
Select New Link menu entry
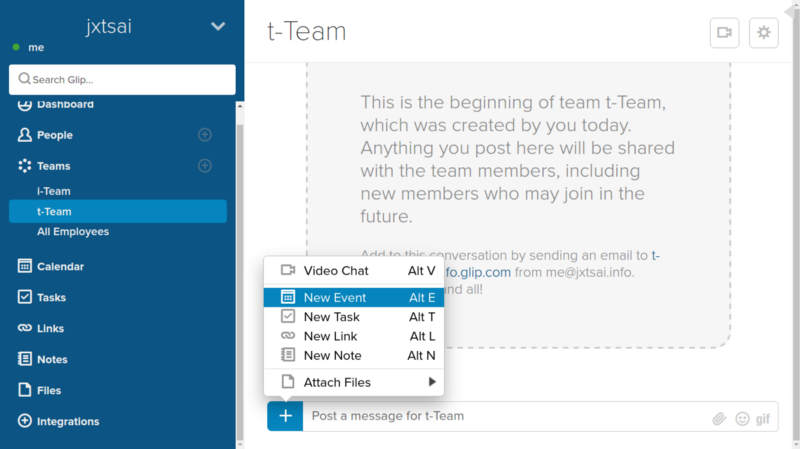coord(354,336)
